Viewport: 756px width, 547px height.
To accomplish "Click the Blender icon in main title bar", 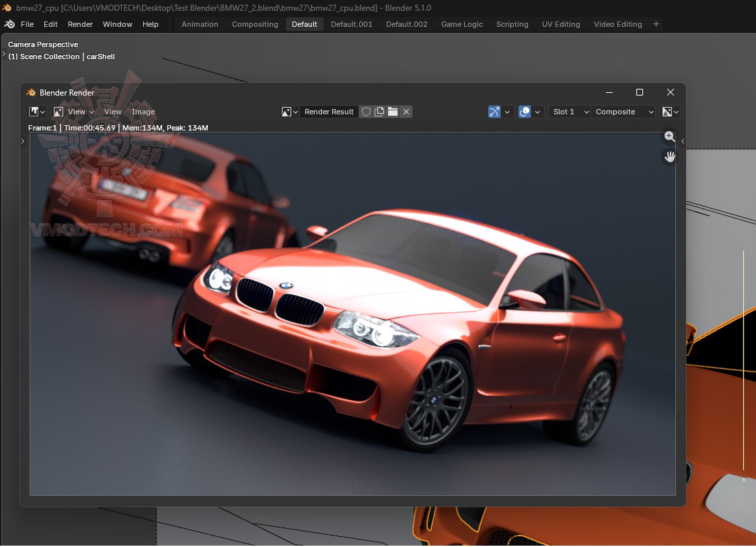I will point(7,7).
